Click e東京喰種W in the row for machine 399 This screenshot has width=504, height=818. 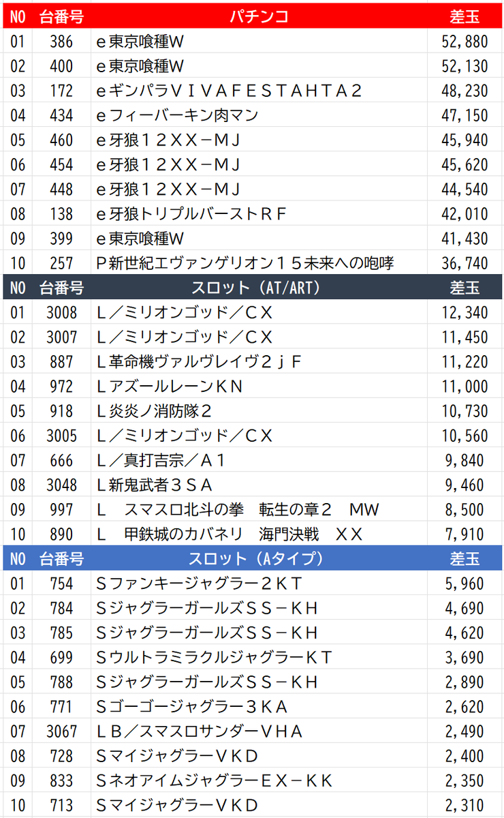tap(140, 238)
